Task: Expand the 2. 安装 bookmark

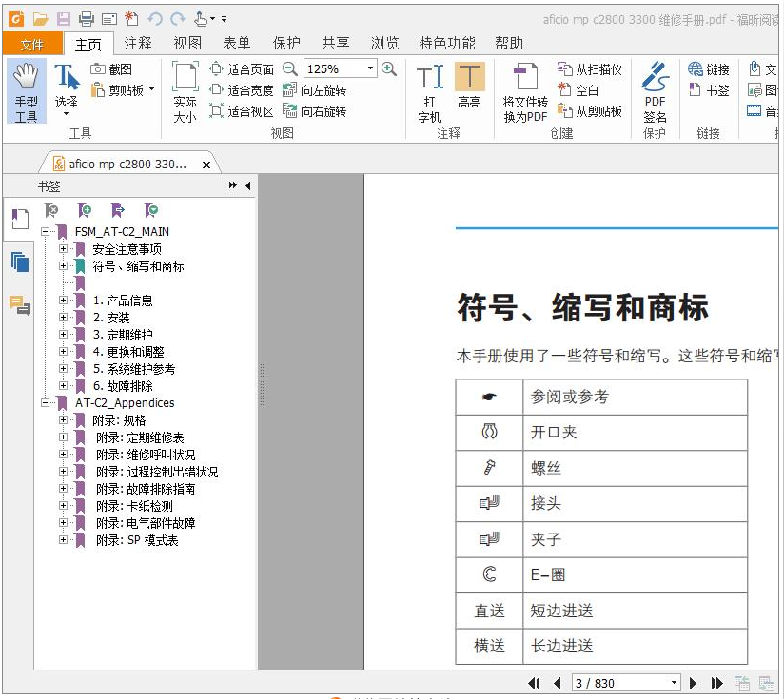Action: [x=63, y=317]
